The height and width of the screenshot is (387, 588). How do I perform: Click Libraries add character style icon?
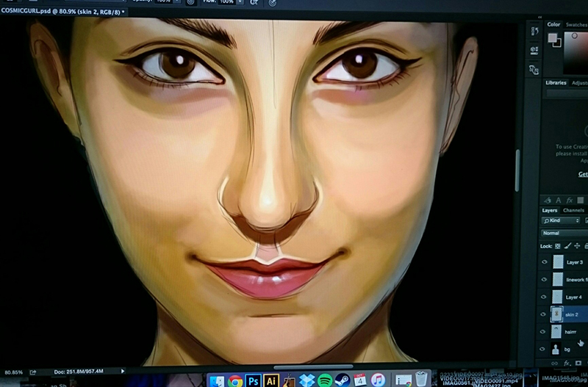tap(559, 200)
